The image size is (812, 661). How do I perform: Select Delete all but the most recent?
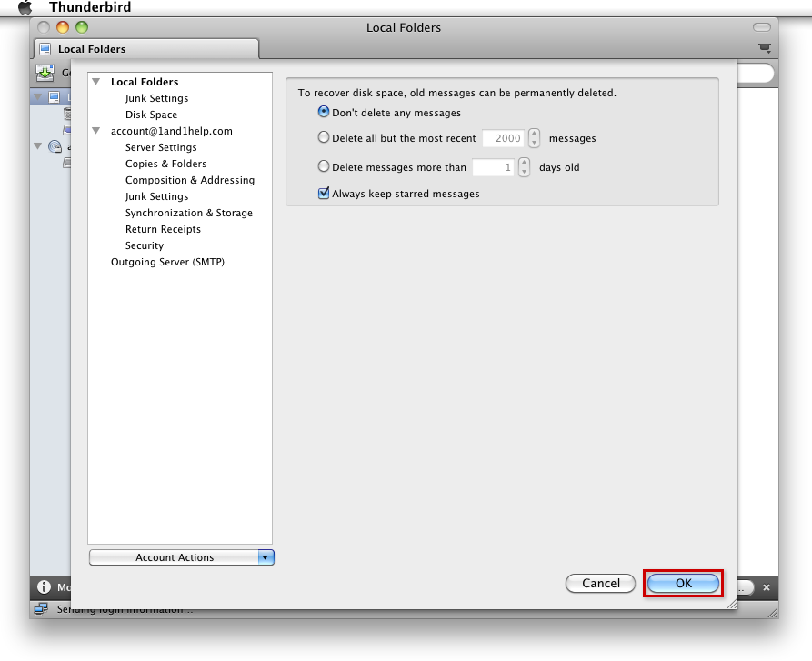pyautogui.click(x=324, y=137)
